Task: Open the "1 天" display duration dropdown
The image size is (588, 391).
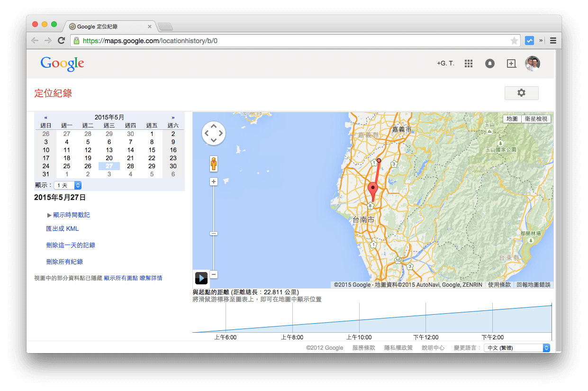Action: pyautogui.click(x=67, y=185)
